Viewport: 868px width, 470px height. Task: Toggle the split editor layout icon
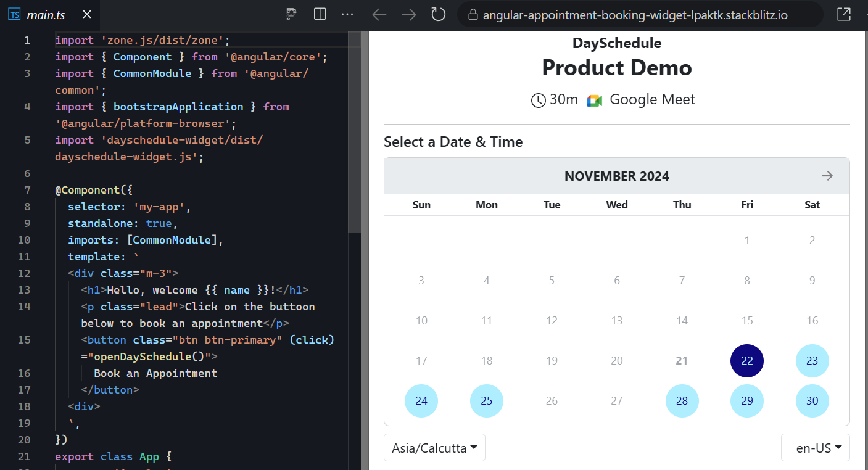click(x=320, y=14)
